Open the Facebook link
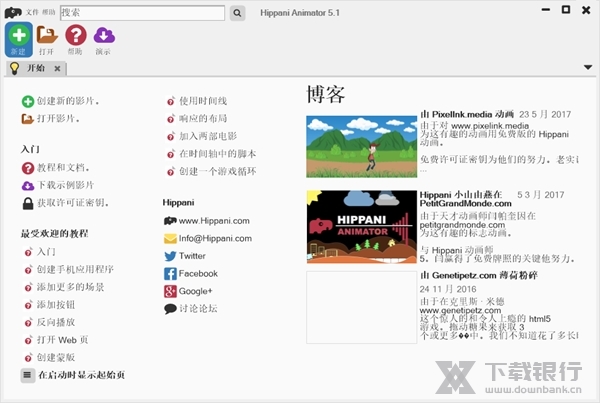This screenshot has height=403, width=600. tap(197, 273)
